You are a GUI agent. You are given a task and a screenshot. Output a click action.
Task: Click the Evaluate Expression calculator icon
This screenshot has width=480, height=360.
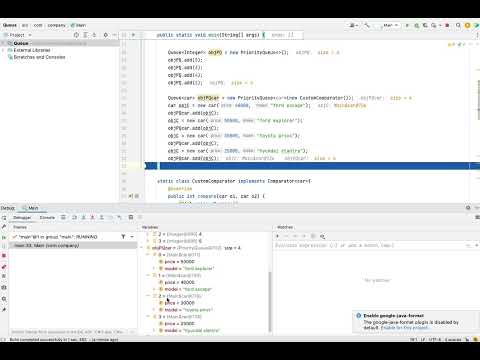tap(131, 217)
